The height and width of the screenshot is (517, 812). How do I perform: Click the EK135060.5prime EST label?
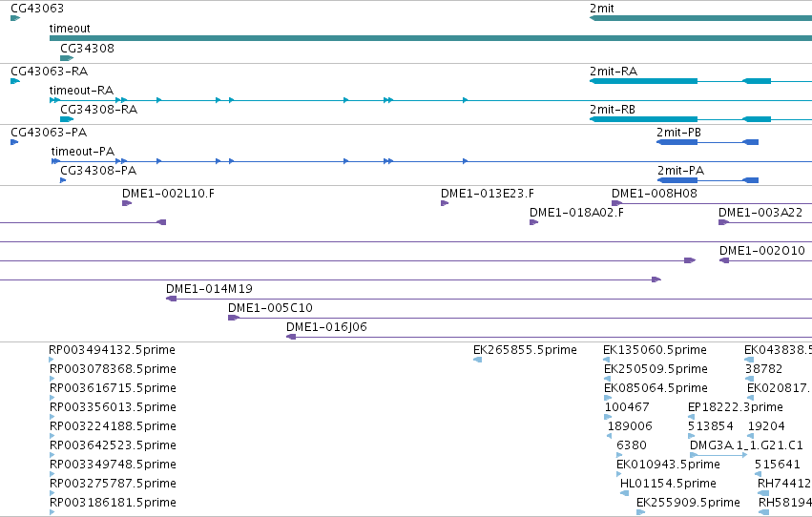(655, 350)
